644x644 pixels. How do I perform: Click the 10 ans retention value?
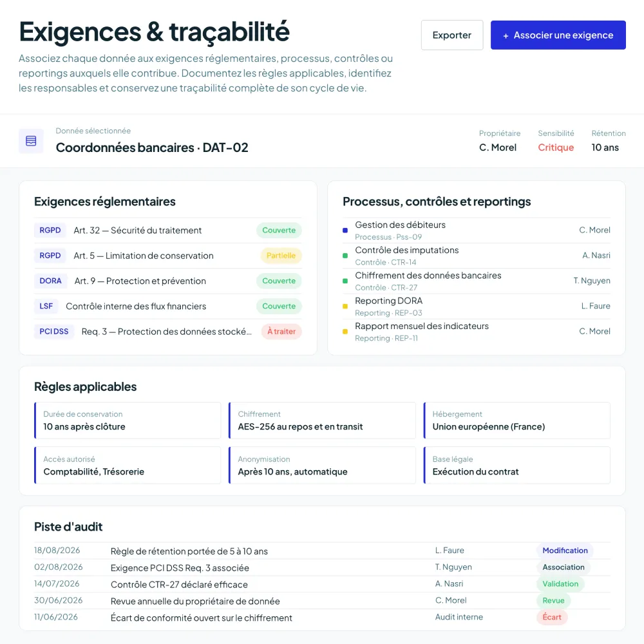pyautogui.click(x=605, y=147)
